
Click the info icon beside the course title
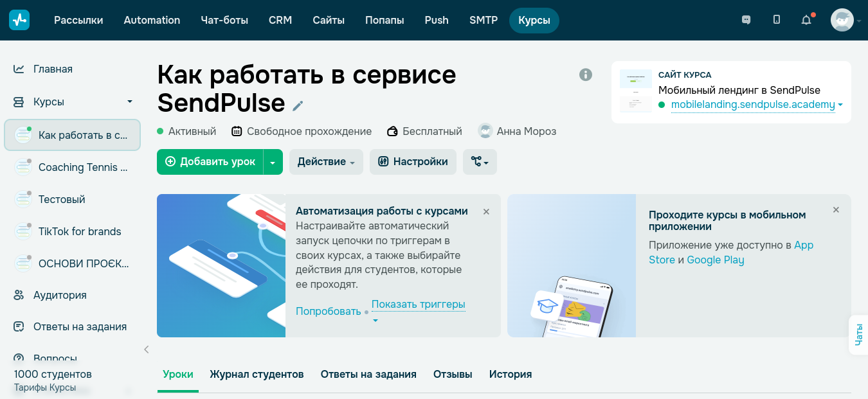point(586,75)
